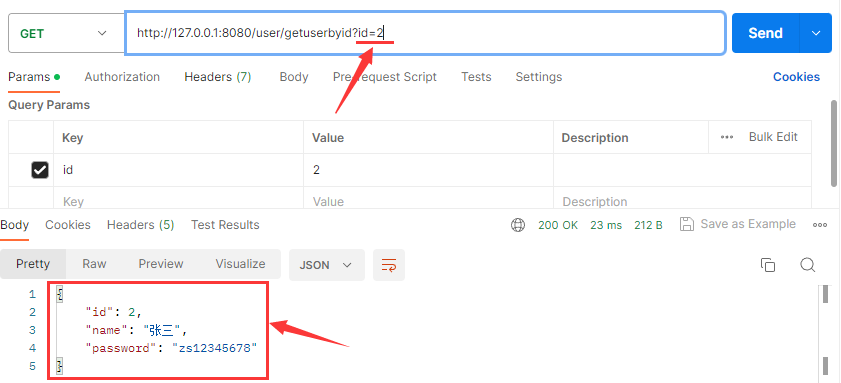The image size is (841, 383).
Task: Click the "password" key in the response
Action: point(121,348)
